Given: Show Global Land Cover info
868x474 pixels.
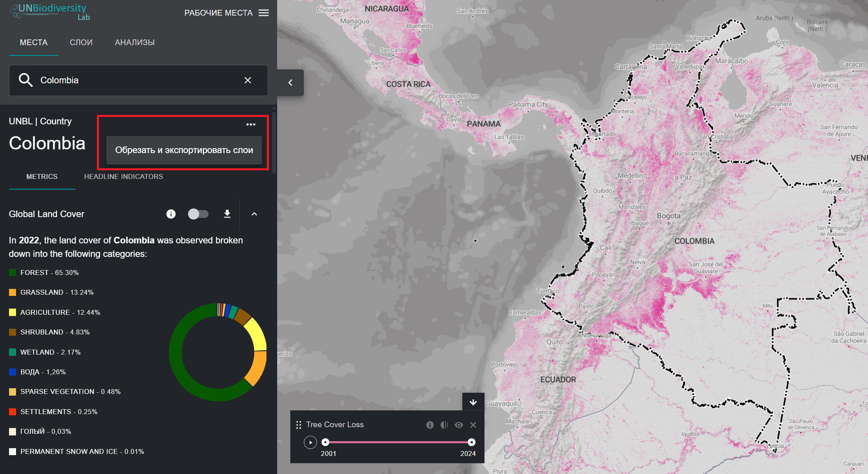Looking at the screenshot, I should (x=171, y=214).
